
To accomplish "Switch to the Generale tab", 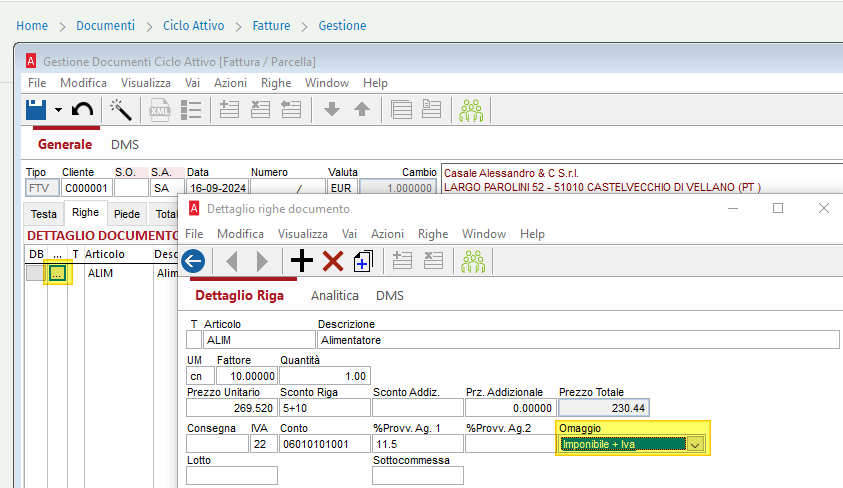I will click(65, 145).
